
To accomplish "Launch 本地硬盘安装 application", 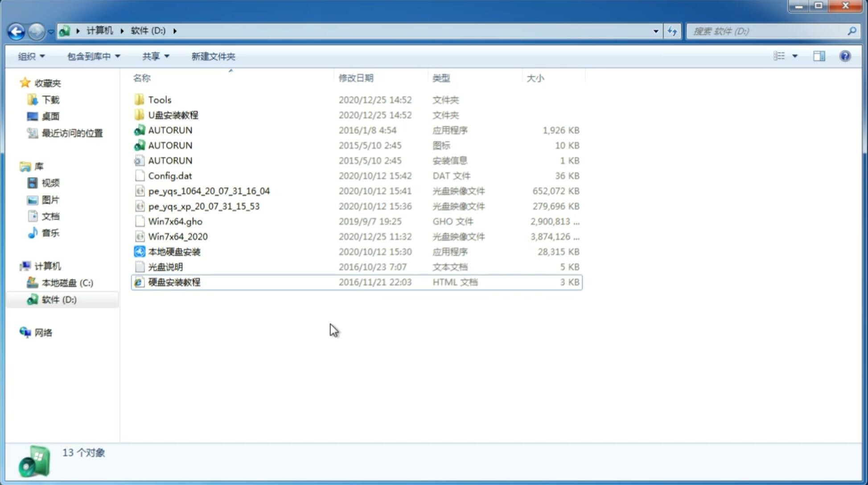I will pos(173,251).
